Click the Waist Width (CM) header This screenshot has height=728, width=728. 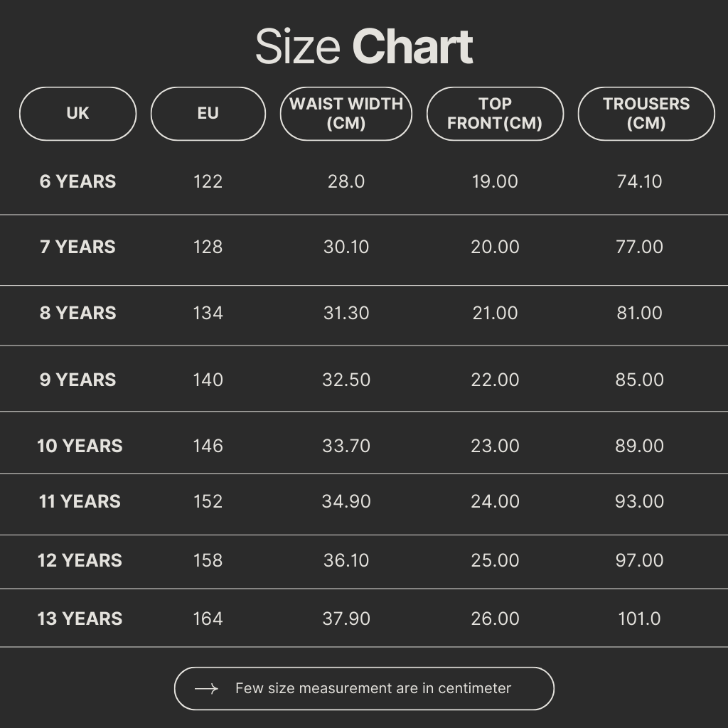(x=346, y=114)
